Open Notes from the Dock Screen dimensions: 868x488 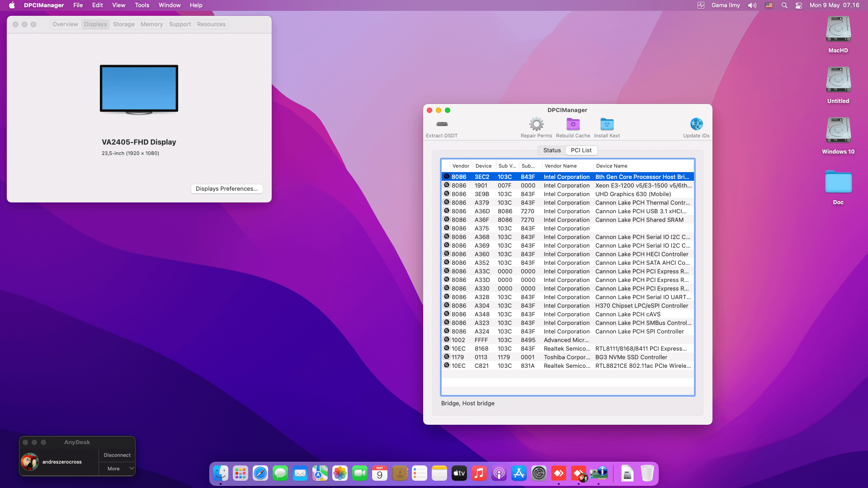[x=439, y=473]
